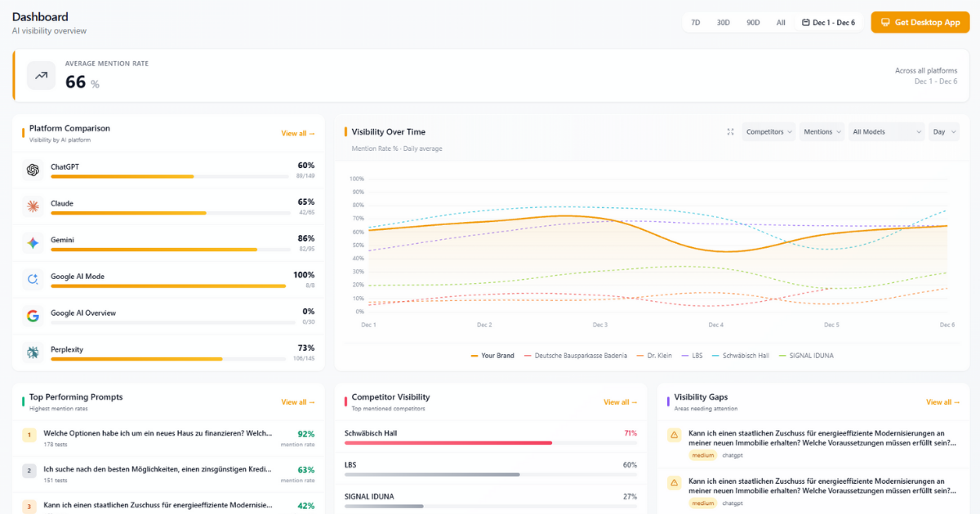
Task: Switch to the 7D time range
Action: pyautogui.click(x=695, y=22)
